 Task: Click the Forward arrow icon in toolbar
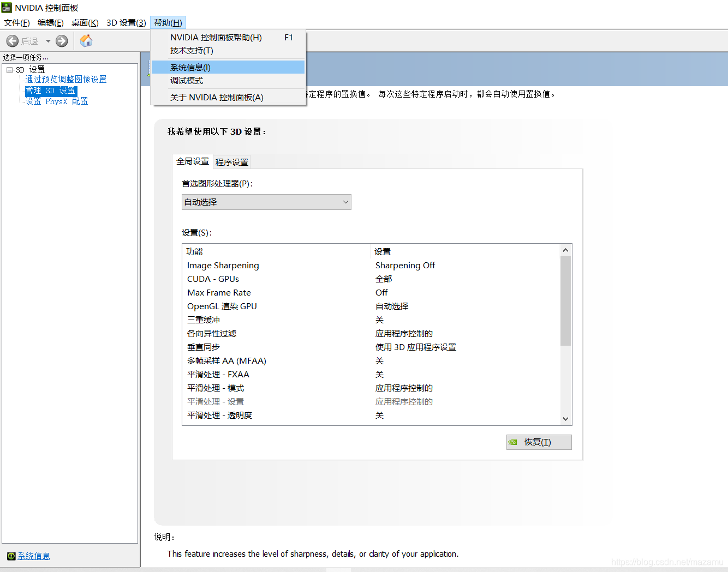coord(62,41)
